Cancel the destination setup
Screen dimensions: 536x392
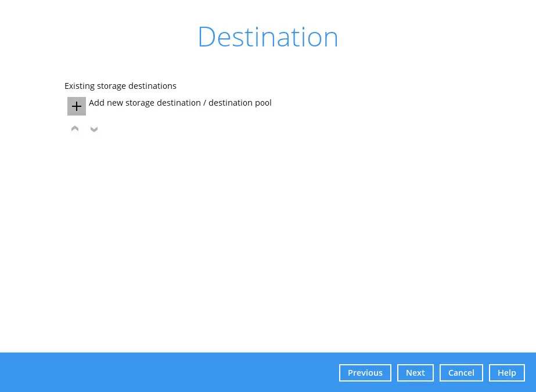tap(461, 373)
